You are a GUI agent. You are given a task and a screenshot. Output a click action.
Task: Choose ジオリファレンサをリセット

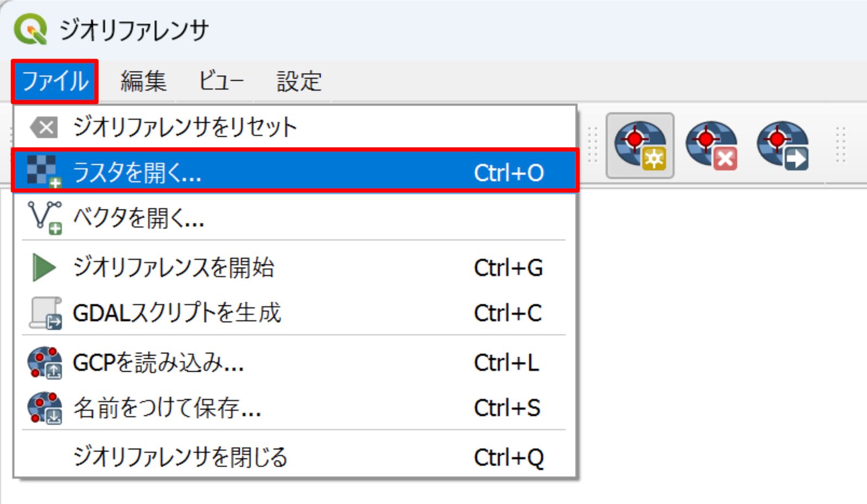[295, 128]
